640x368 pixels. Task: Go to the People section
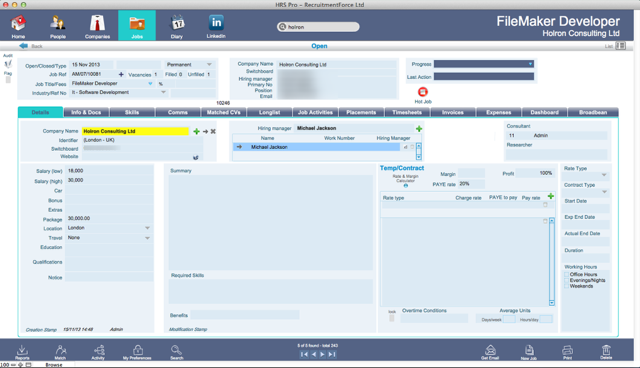tap(58, 24)
